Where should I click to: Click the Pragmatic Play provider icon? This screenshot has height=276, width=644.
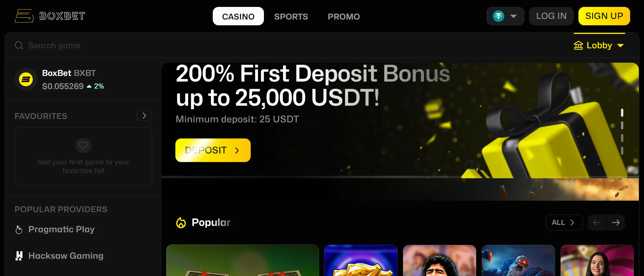pos(19,229)
